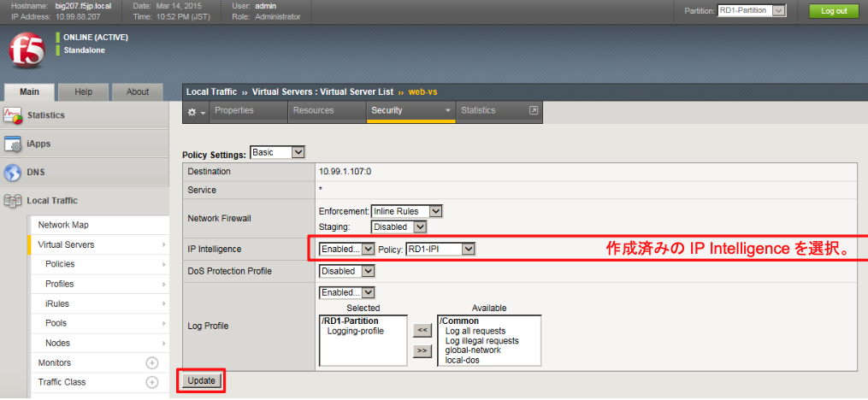Screen dimensions: 868x400
Task: Open the Enforcement Inline Rules dropdown
Action: pyautogui.click(x=407, y=211)
